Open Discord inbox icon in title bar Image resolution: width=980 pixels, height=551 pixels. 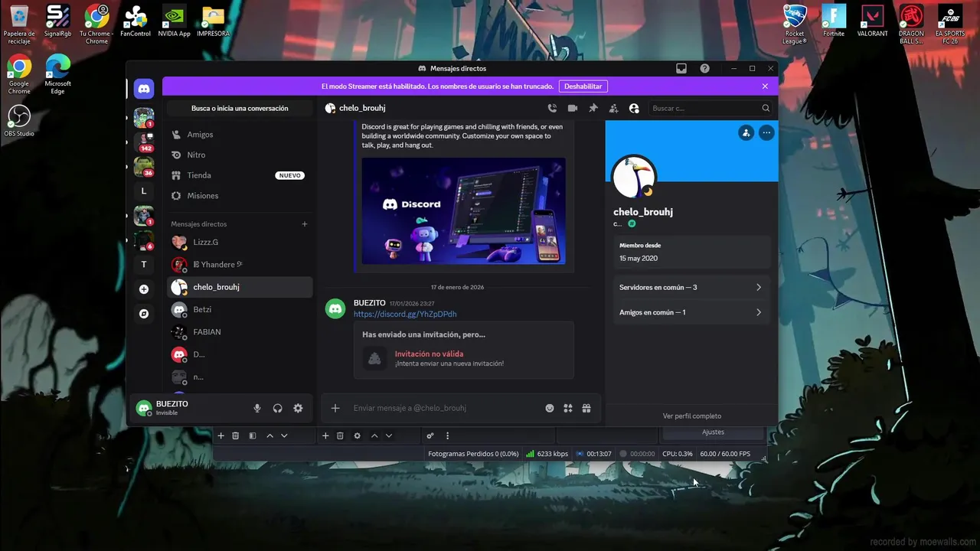point(681,68)
